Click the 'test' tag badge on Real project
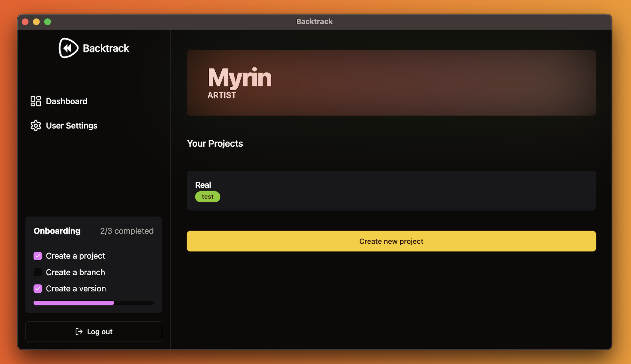Image resolution: width=631 pixels, height=364 pixels. coord(208,197)
